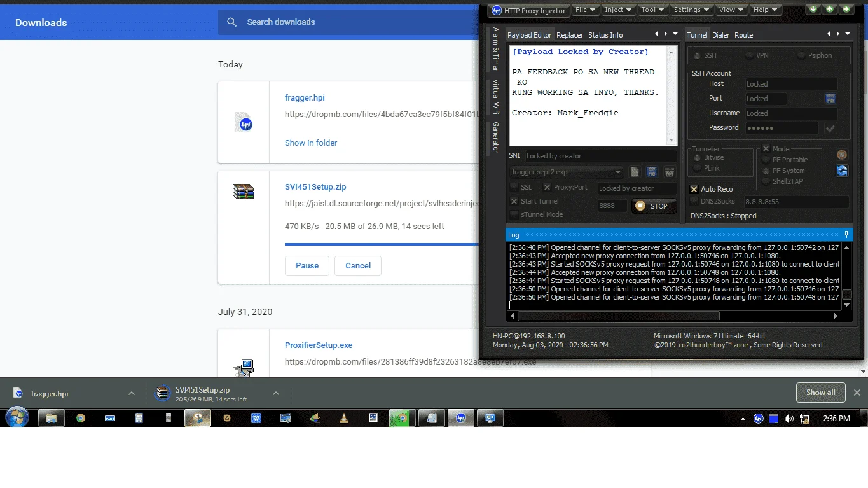Select the PLink tunnelier option

[698, 169]
